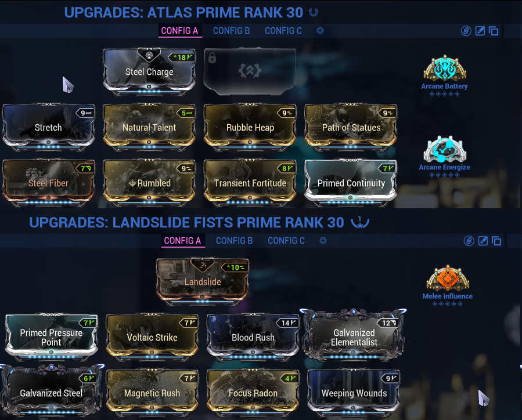This screenshot has width=522, height=420.
Task: Switch Atlas Prime to Config C tab
Action: coord(283,31)
